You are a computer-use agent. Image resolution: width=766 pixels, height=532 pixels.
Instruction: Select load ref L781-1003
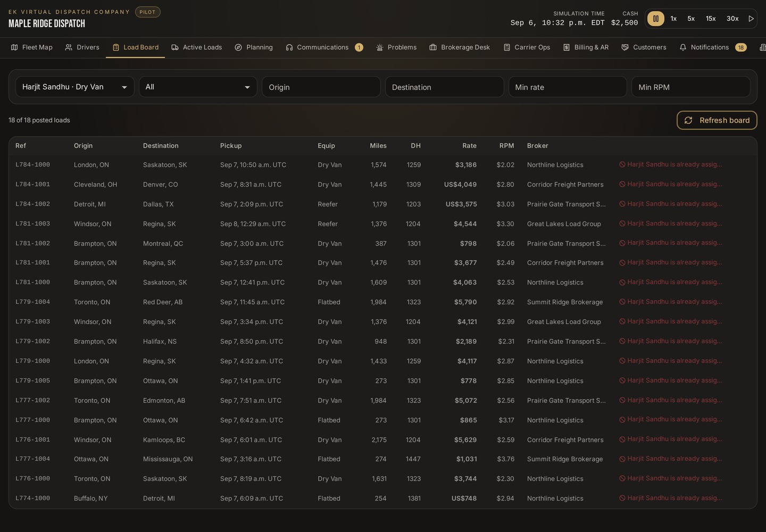32,224
